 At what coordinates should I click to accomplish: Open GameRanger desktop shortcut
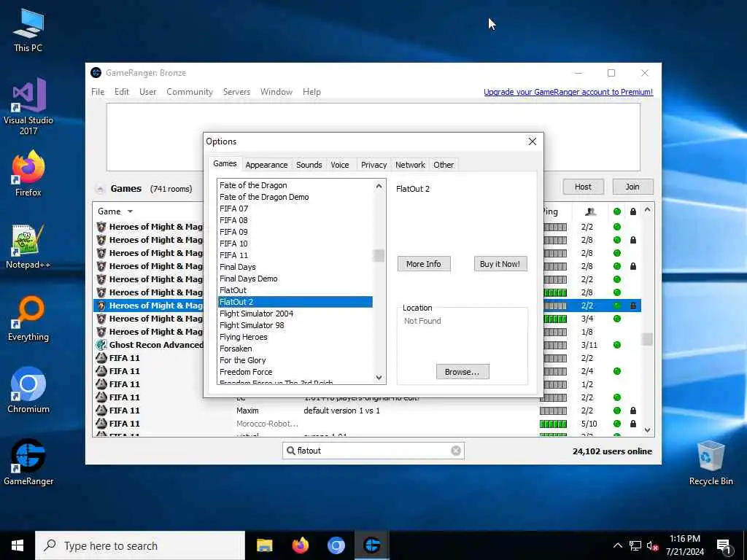(28, 462)
